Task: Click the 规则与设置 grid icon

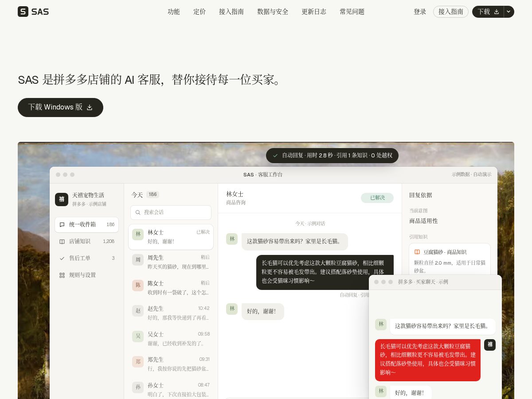Action: click(62, 275)
